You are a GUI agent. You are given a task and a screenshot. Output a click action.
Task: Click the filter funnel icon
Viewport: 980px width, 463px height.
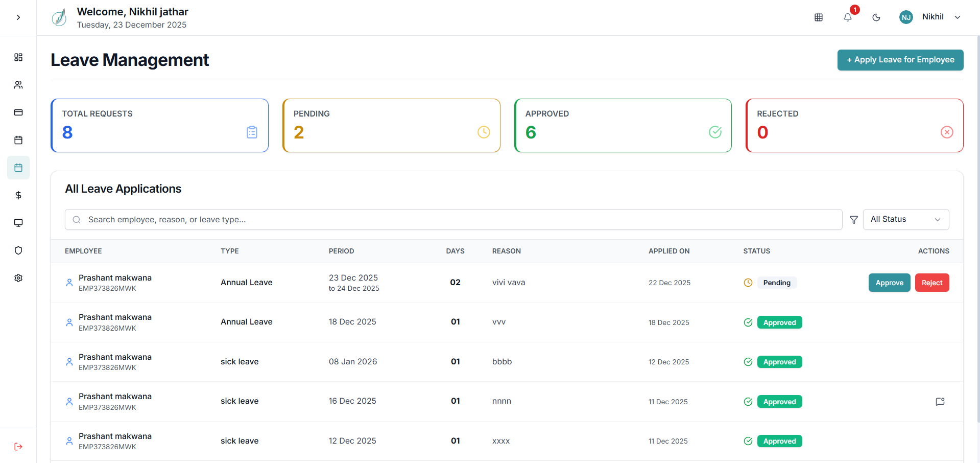[x=853, y=220]
